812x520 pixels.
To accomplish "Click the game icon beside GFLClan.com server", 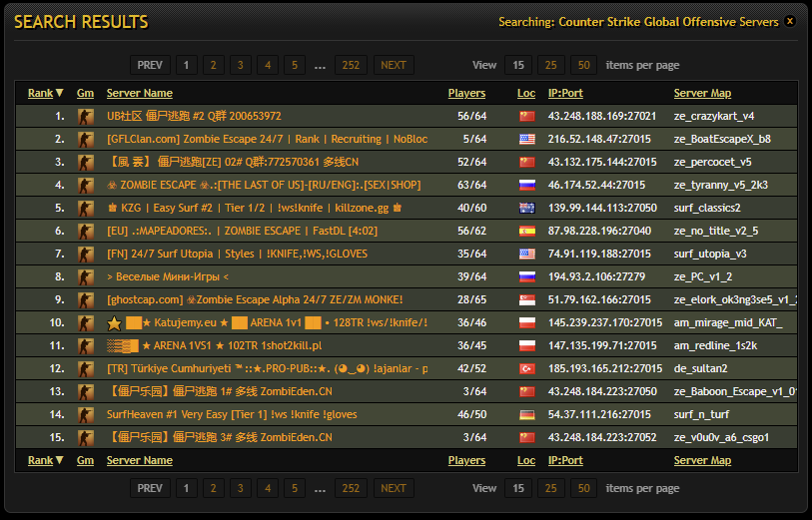I will (x=86, y=139).
